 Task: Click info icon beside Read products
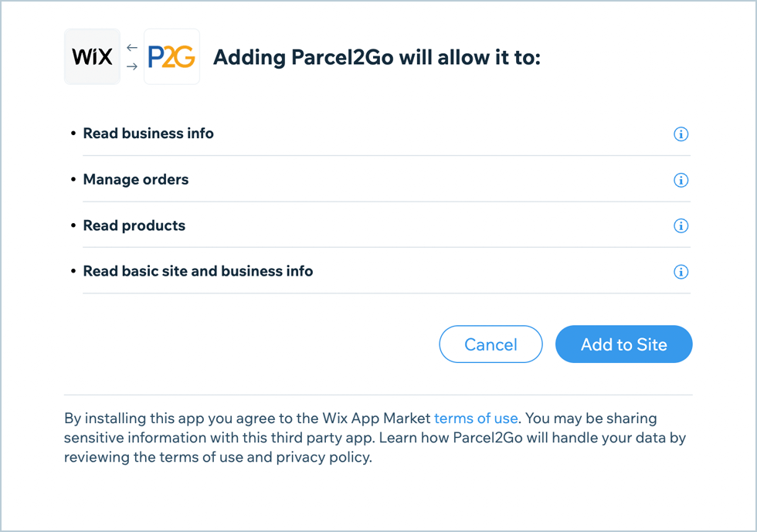681,226
